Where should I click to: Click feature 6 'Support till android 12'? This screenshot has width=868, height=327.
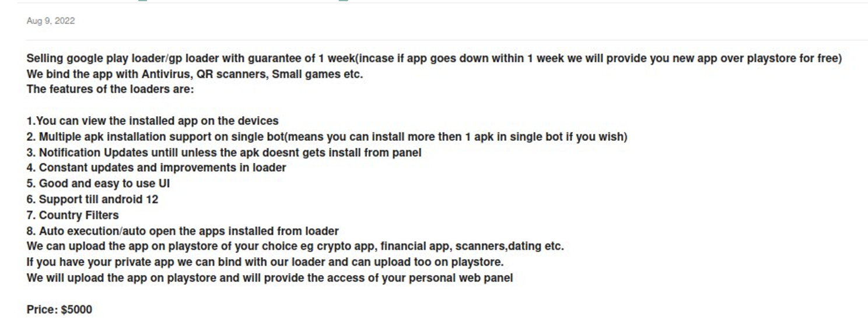(x=92, y=200)
